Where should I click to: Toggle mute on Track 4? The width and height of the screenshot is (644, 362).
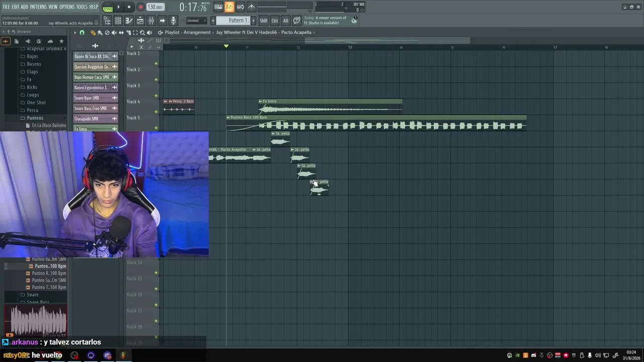(156, 112)
